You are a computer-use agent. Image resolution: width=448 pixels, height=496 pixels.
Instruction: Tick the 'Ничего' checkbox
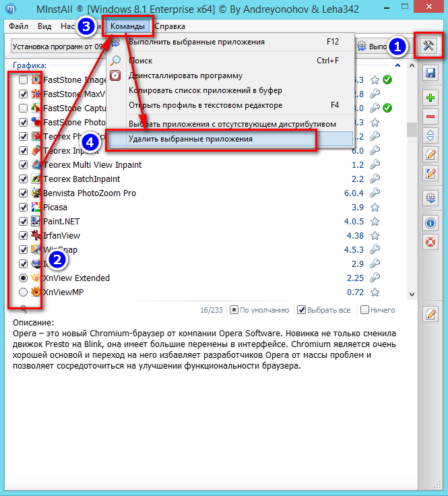pyautogui.click(x=364, y=310)
